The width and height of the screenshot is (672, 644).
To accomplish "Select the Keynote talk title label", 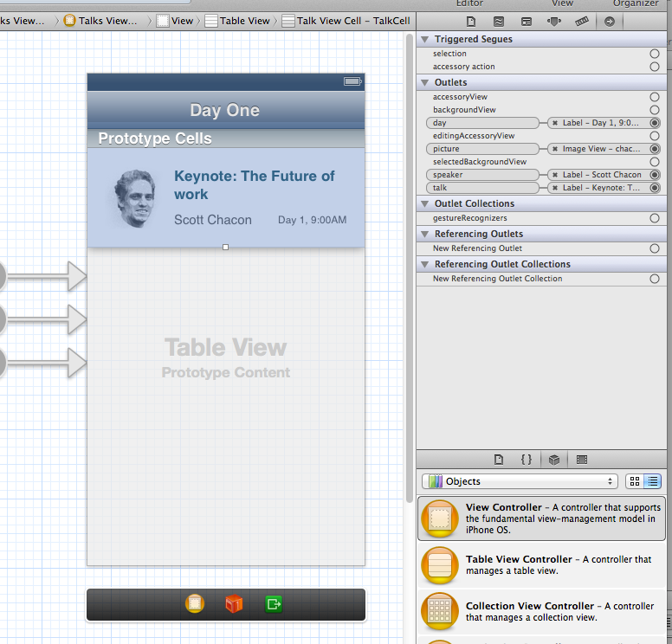I will pyautogui.click(x=254, y=185).
